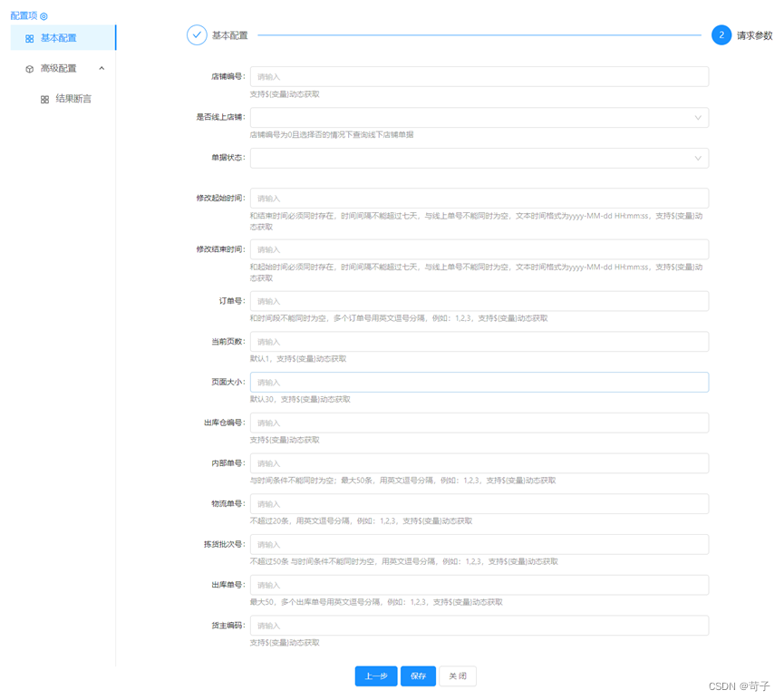Click hint text 默认1，支持${变量}动态获取
Image resolution: width=784 pixels, height=700 pixels.
(298, 359)
